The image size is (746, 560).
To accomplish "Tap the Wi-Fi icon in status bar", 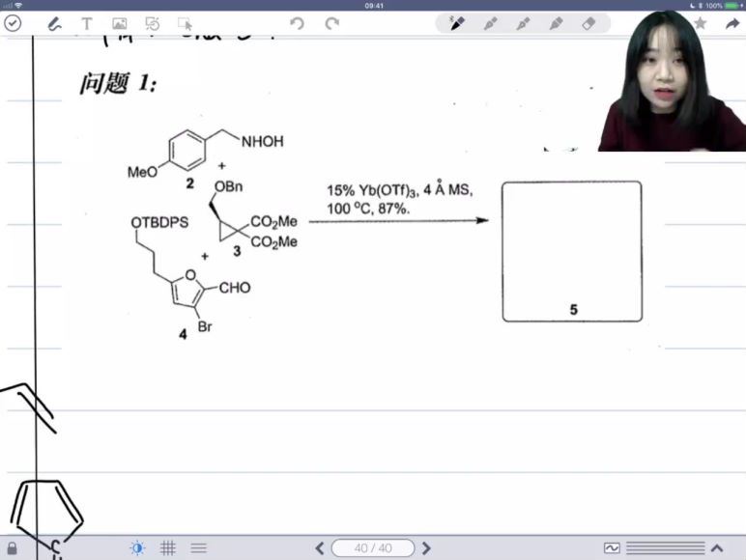I will point(18,5).
